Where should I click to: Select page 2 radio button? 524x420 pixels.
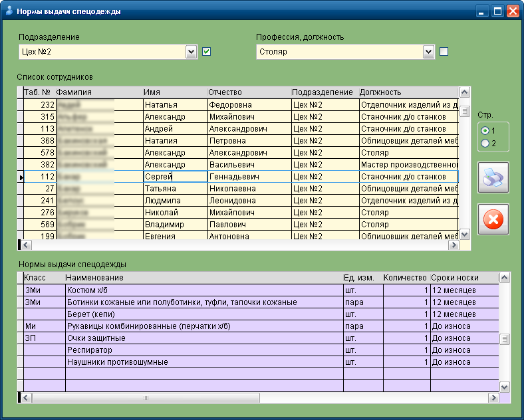(x=485, y=144)
